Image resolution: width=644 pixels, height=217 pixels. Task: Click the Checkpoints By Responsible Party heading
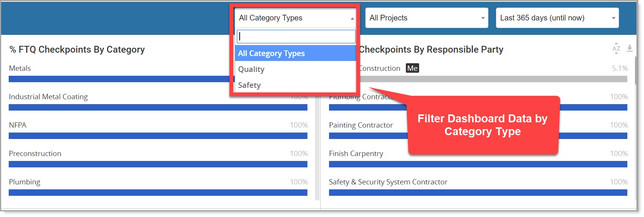click(431, 50)
